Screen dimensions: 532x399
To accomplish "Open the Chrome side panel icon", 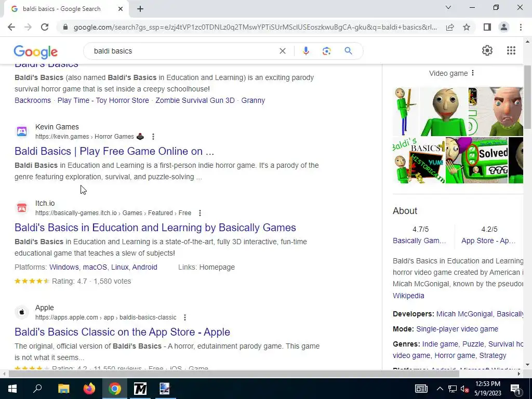I will (x=487, y=27).
